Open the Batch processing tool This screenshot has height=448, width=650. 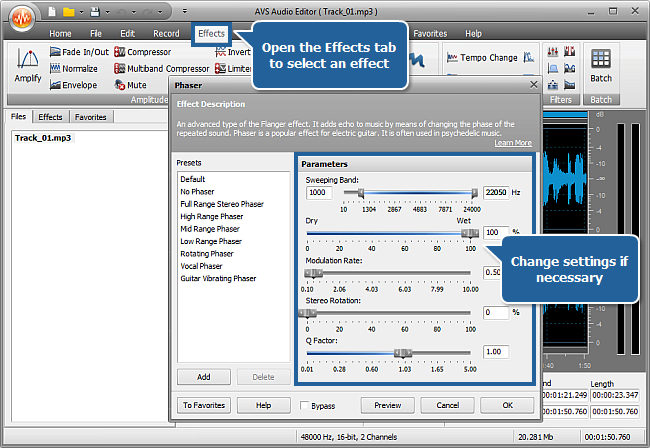(601, 65)
